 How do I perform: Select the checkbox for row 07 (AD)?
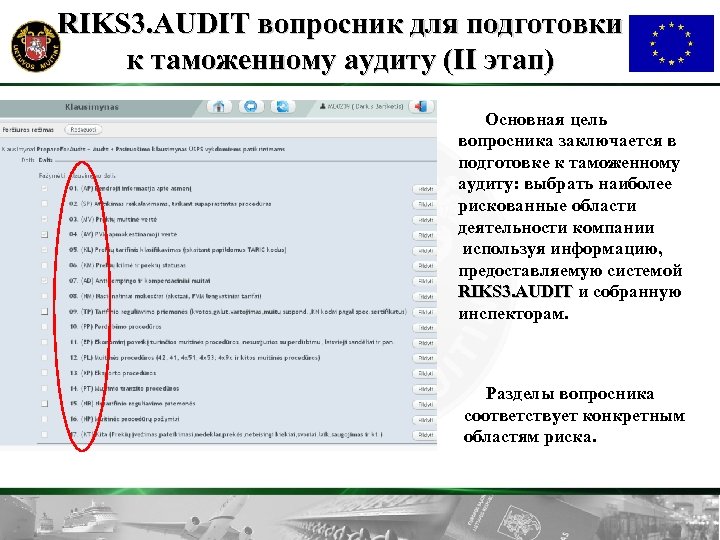click(45, 281)
